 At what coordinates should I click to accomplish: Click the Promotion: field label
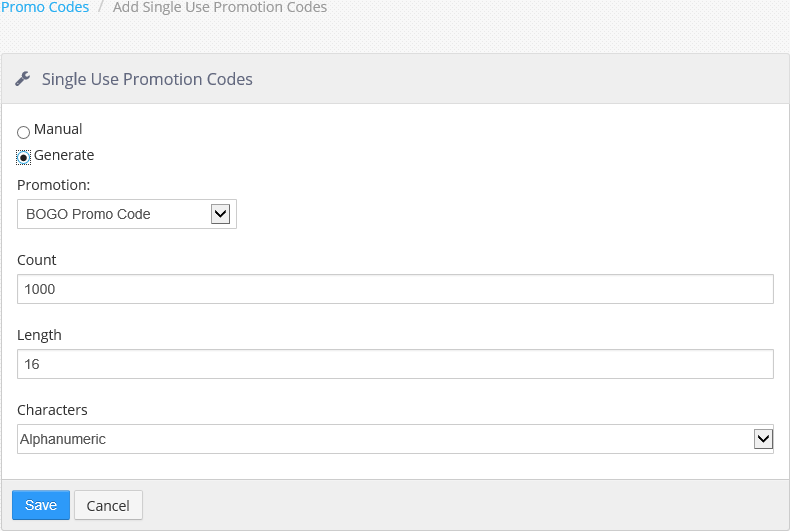tap(53, 185)
